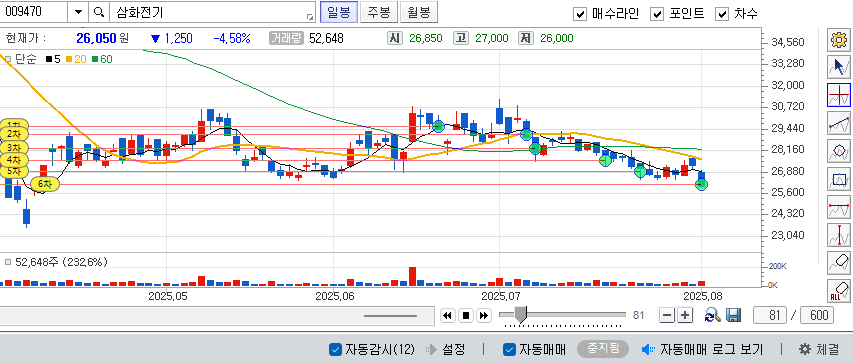
Task: Click the horizontal chart scrollbar thumb
Action: pos(391,316)
